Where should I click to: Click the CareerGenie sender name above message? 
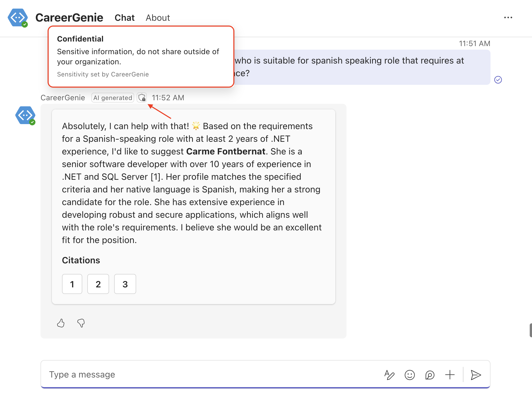tap(63, 98)
